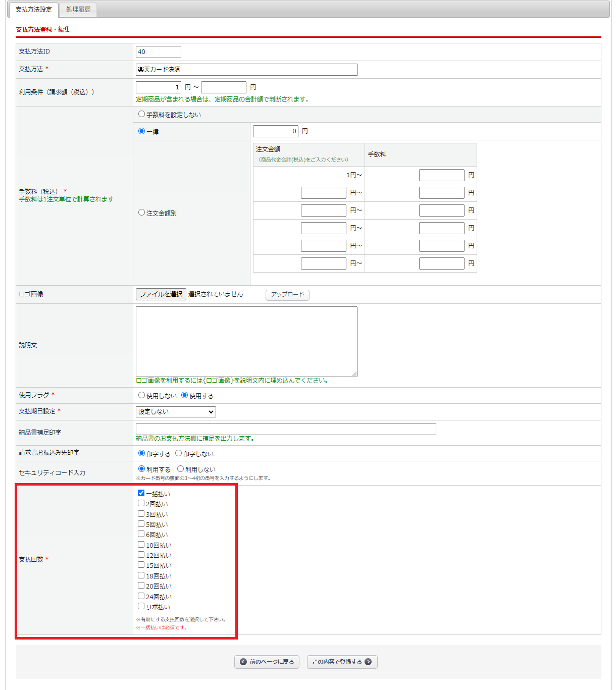Choose the 注文金額別 fee radio button
Viewport: 616px width, 690px height.
click(142, 213)
